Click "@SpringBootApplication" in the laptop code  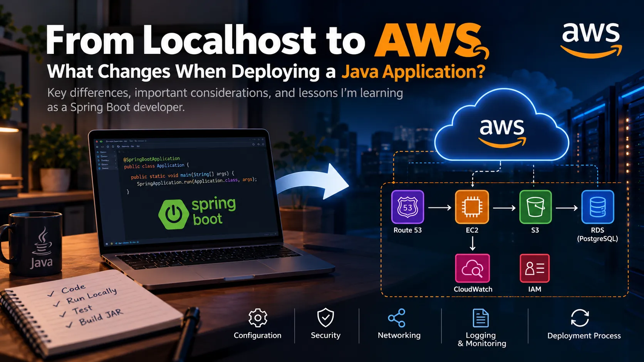tap(151, 159)
